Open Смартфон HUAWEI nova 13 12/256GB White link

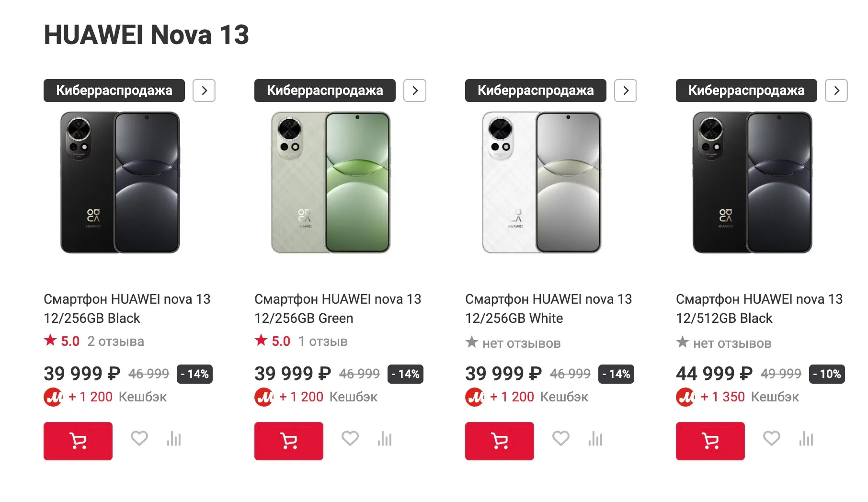[x=548, y=308]
